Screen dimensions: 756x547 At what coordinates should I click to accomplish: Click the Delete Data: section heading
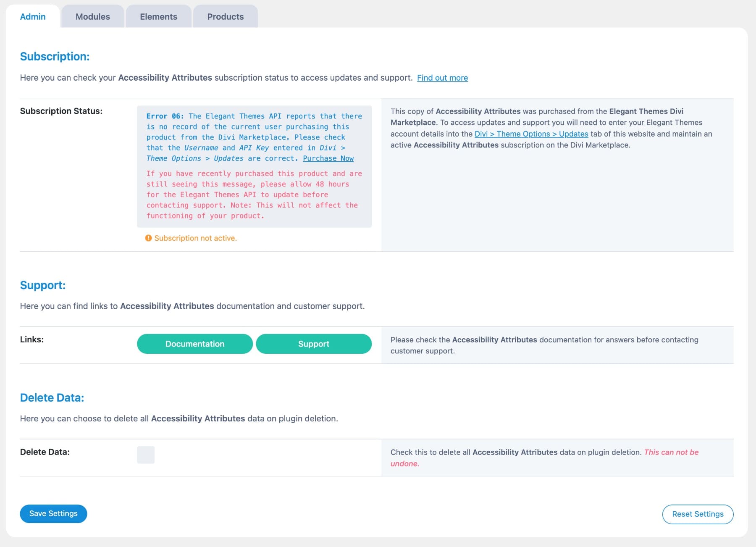pyautogui.click(x=52, y=397)
